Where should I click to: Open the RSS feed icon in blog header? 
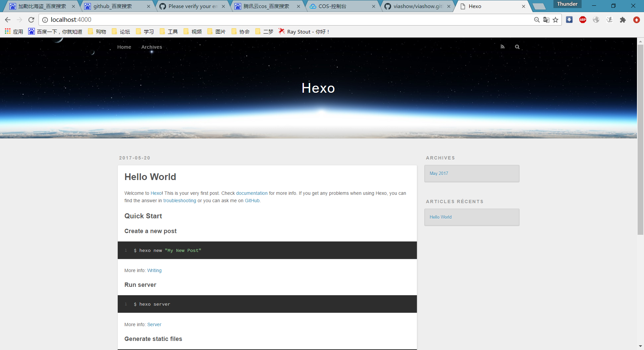click(502, 47)
